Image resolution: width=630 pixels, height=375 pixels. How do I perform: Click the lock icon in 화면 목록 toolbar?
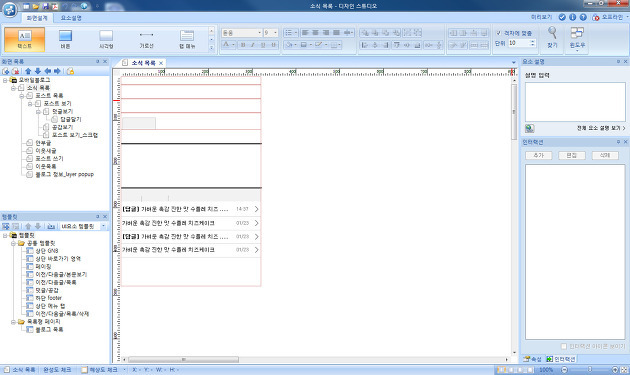pos(70,71)
